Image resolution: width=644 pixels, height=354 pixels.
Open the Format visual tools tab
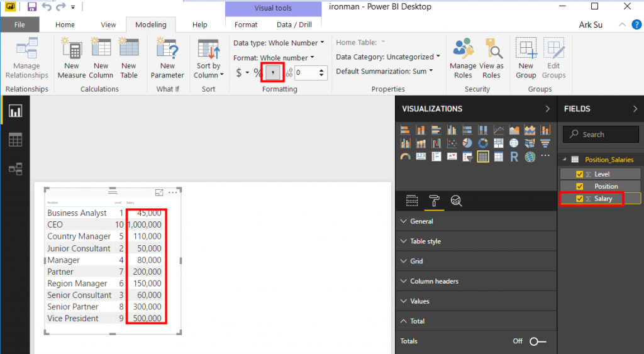click(x=246, y=25)
